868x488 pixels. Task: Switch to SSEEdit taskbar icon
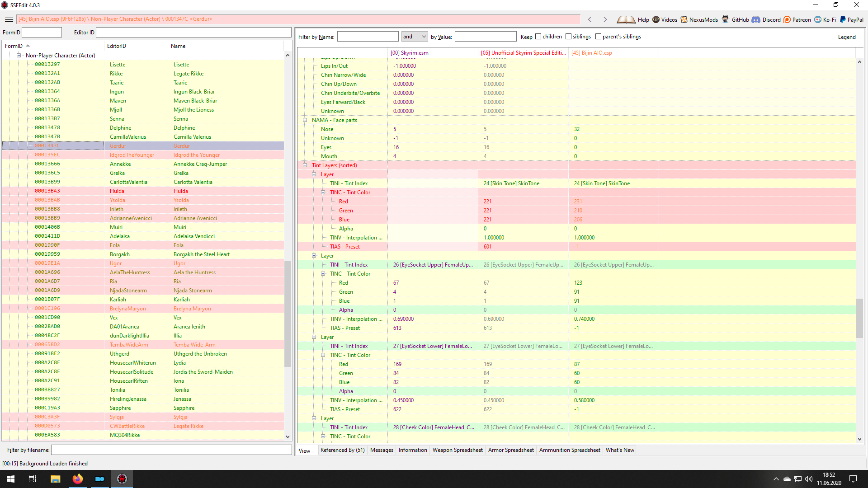(x=122, y=479)
